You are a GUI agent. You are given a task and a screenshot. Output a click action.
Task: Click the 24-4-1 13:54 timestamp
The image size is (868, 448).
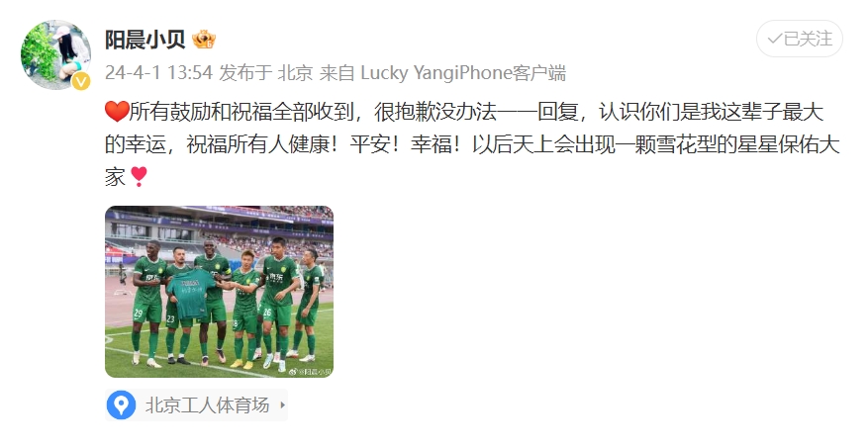(x=159, y=73)
